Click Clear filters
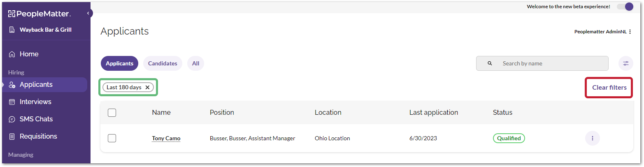644x167 pixels. click(609, 87)
